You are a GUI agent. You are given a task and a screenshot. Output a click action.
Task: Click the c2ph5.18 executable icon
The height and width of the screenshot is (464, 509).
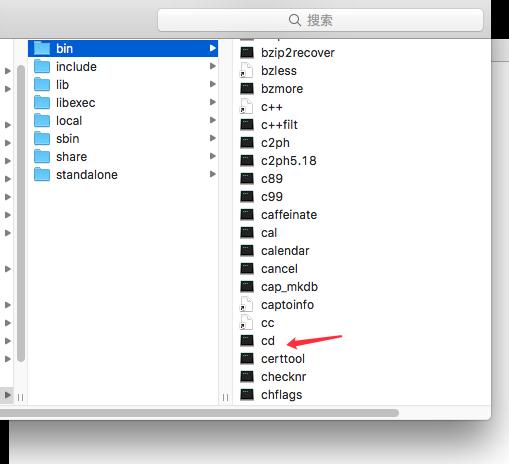pos(247,160)
